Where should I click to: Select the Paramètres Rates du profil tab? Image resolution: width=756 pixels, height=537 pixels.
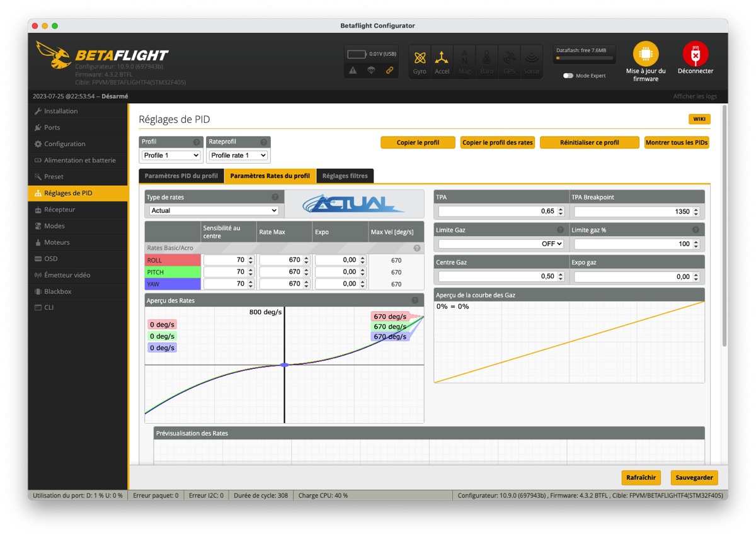point(270,176)
